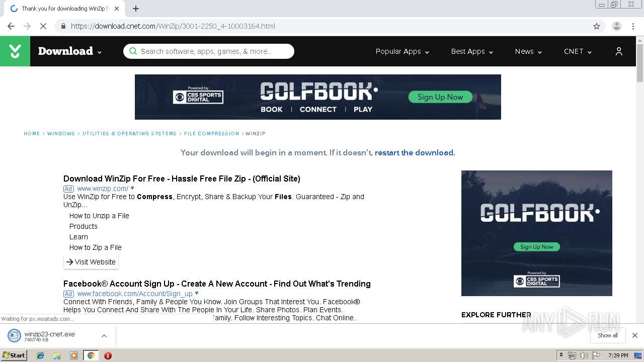
Task: Click the page vertical scrollbar thumb
Action: point(640,63)
